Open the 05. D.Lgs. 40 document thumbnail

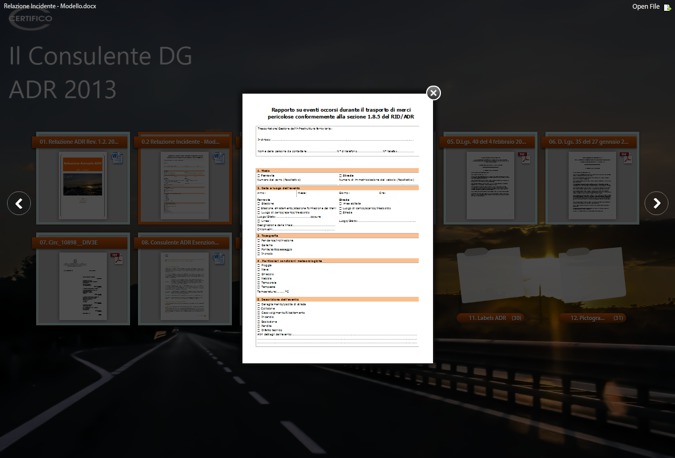click(490, 187)
